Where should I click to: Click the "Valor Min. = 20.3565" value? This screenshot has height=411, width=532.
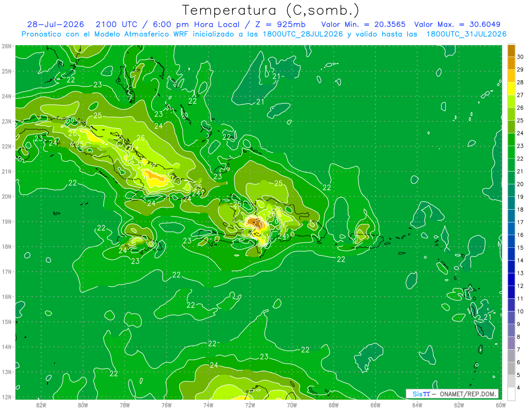pos(364,24)
